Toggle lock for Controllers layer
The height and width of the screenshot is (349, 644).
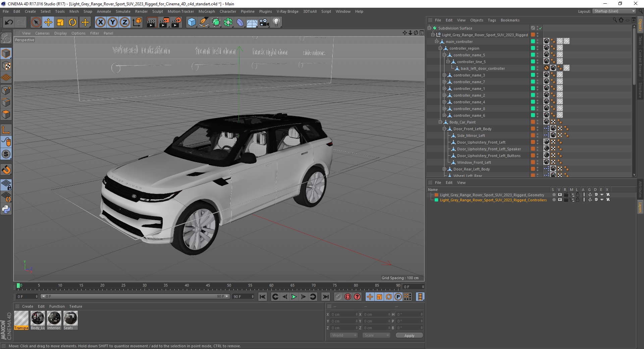click(x=578, y=200)
